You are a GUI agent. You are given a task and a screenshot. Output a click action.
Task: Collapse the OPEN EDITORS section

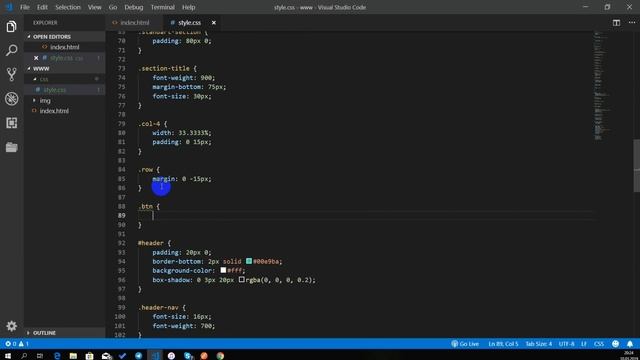click(64, 37)
